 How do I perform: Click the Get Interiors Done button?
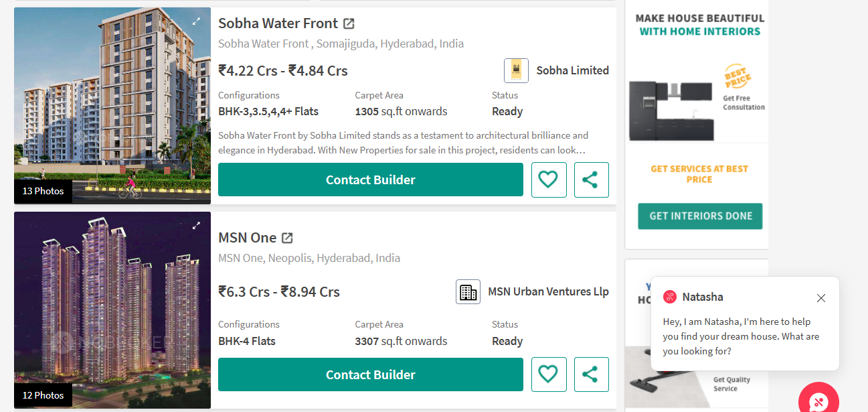tap(700, 216)
